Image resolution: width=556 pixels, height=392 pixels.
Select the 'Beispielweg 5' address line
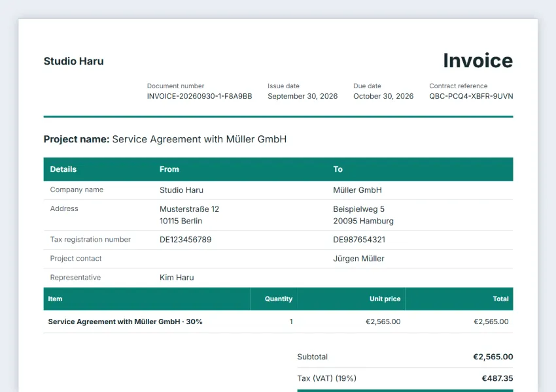coord(358,209)
